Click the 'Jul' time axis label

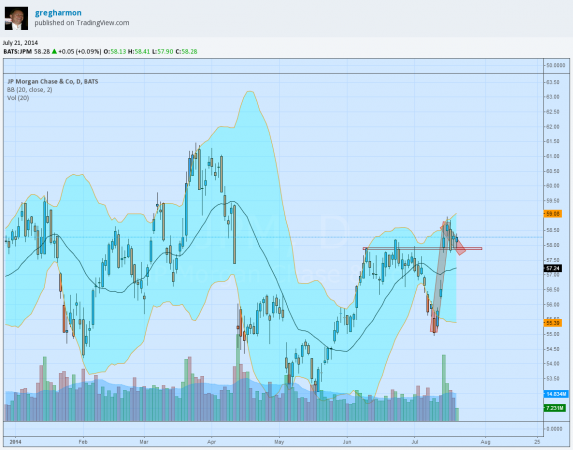[414, 442]
